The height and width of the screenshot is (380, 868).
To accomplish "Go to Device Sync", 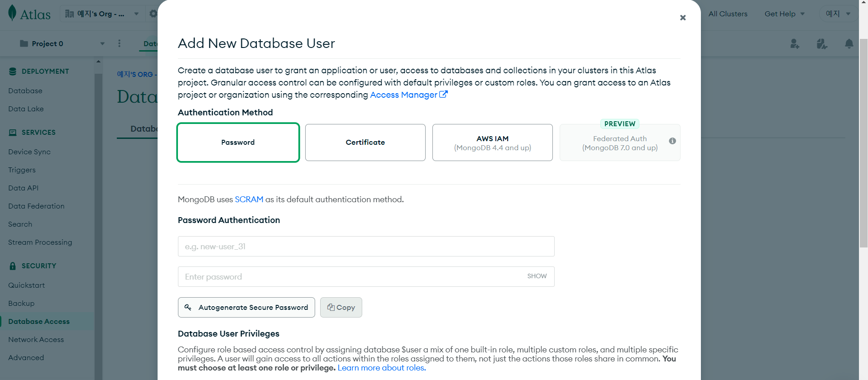I will pyautogui.click(x=29, y=152).
